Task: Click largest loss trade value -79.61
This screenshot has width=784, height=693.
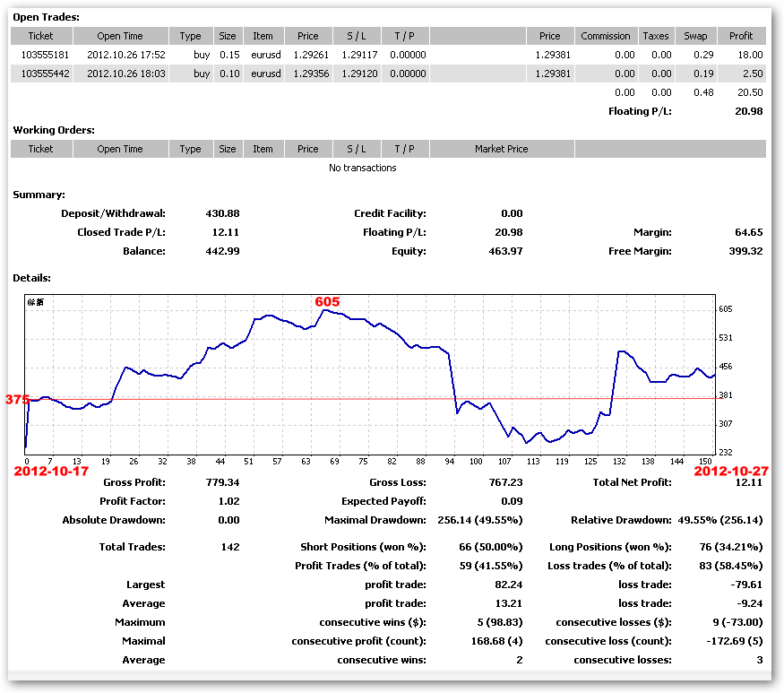Action: pyautogui.click(x=746, y=585)
